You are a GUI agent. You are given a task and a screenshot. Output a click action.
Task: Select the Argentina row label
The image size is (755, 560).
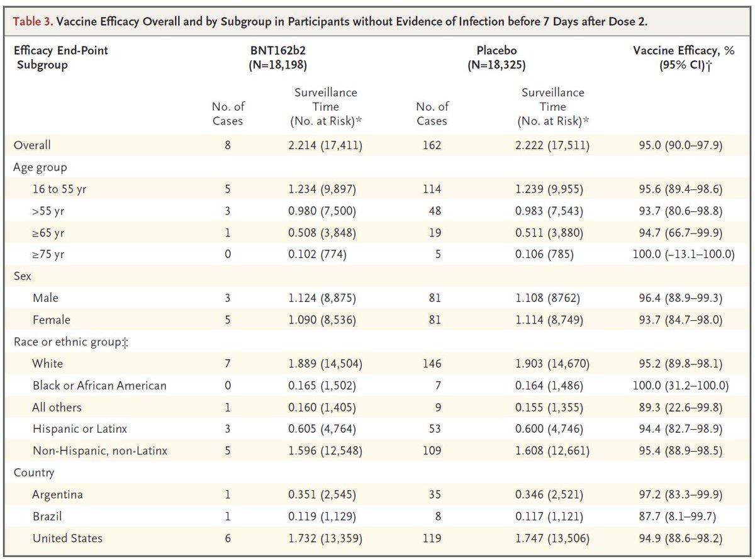point(57,495)
